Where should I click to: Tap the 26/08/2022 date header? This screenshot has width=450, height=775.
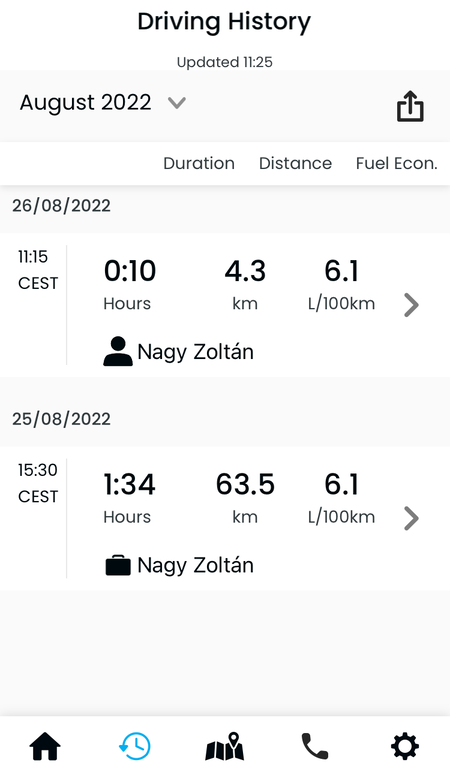[61, 206]
